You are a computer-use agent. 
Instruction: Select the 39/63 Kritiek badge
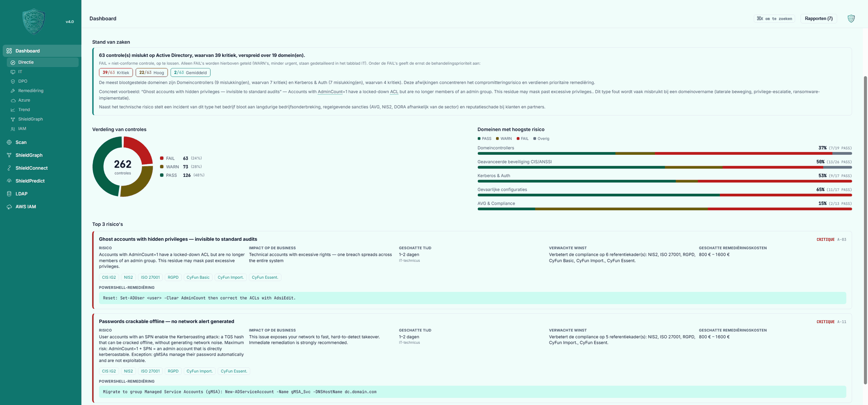coord(116,73)
